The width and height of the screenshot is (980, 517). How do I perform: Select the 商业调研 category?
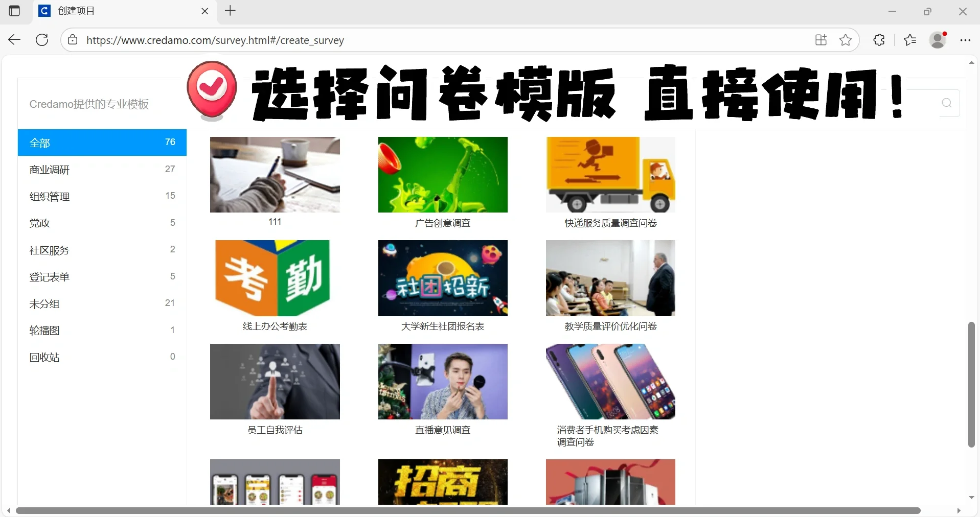(x=49, y=170)
